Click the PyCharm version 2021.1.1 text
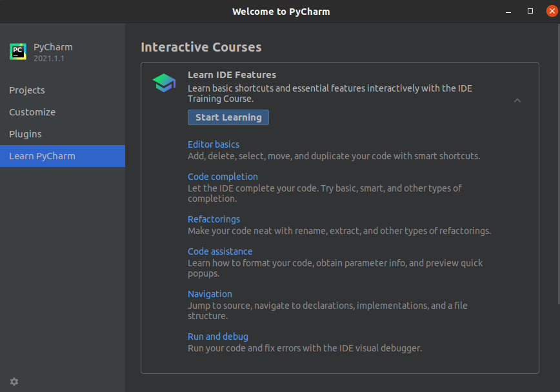This screenshot has height=392, width=560. (49, 59)
